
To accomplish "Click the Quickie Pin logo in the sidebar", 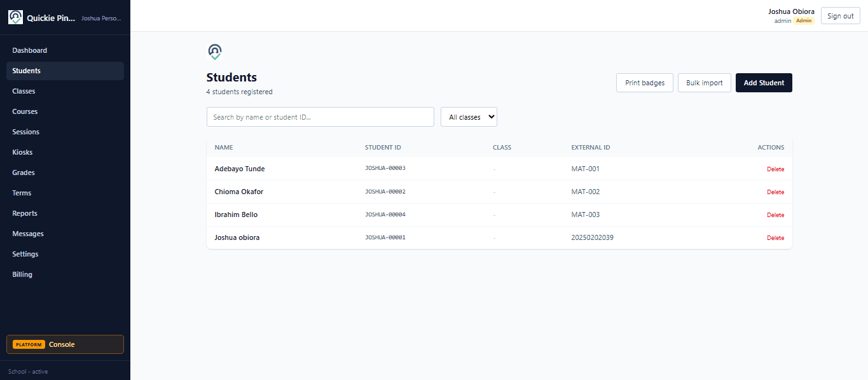I will pyautogui.click(x=15, y=17).
